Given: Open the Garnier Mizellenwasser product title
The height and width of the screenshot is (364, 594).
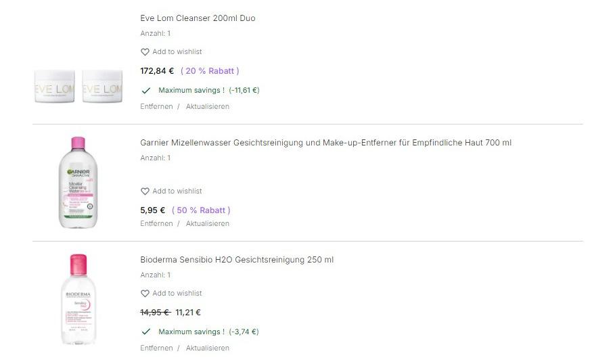Looking at the screenshot, I should 325,143.
